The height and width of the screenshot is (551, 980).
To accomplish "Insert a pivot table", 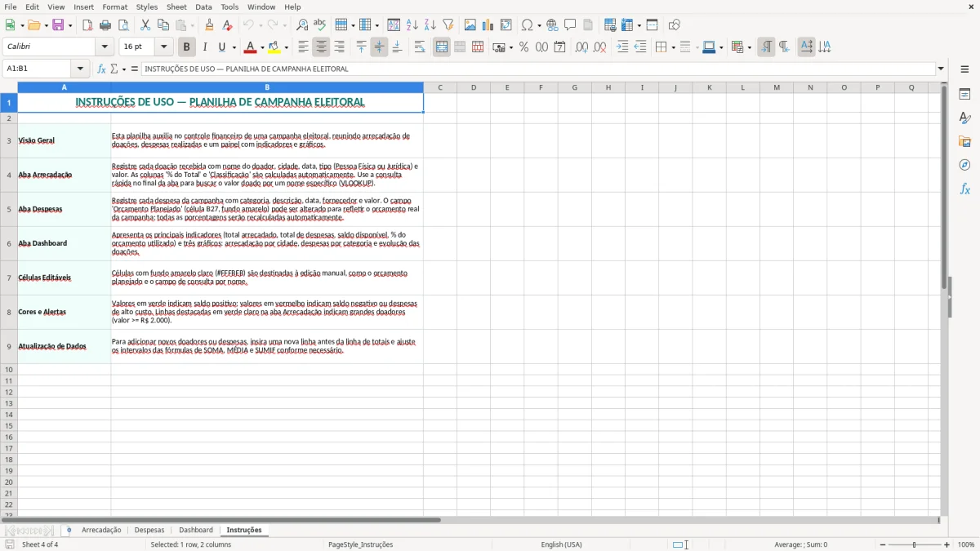I will coord(506,25).
